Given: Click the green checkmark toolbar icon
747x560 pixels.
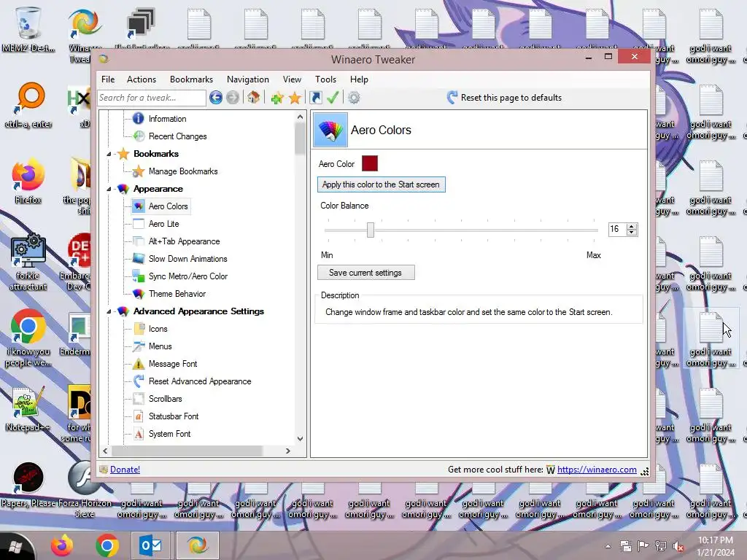Looking at the screenshot, I should pyautogui.click(x=333, y=98).
